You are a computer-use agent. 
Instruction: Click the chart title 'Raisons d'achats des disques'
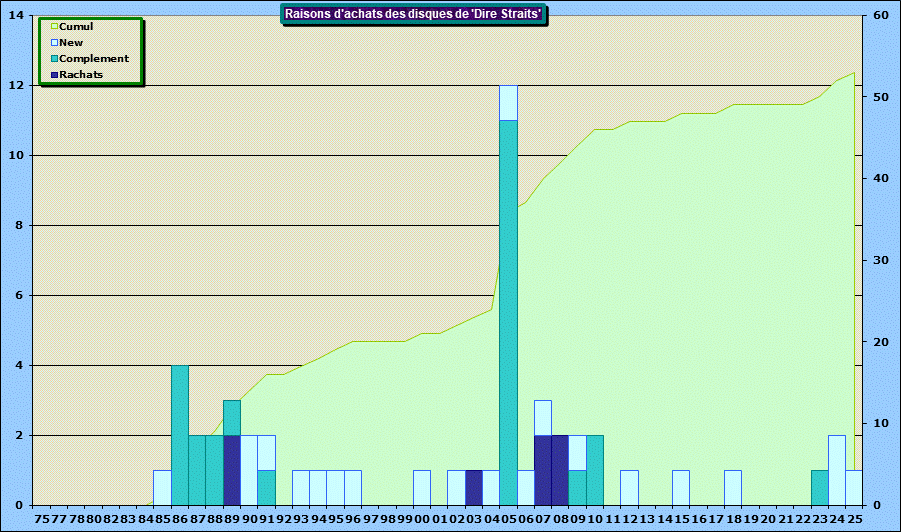414,14
